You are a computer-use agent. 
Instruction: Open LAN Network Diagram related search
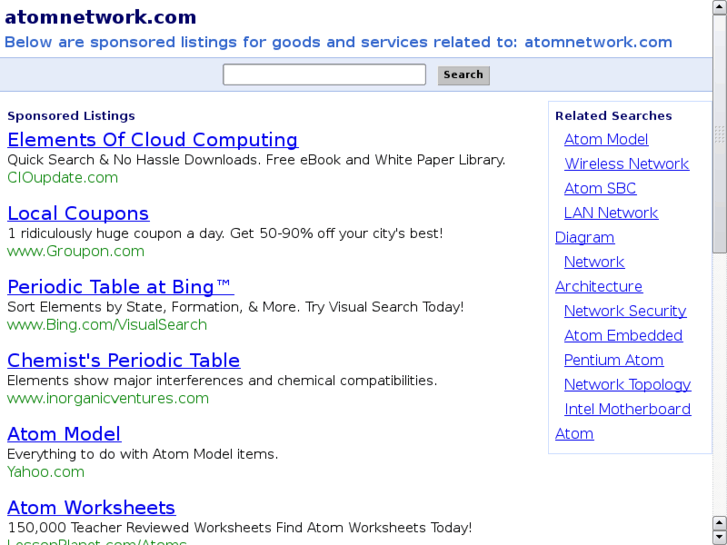610,213
